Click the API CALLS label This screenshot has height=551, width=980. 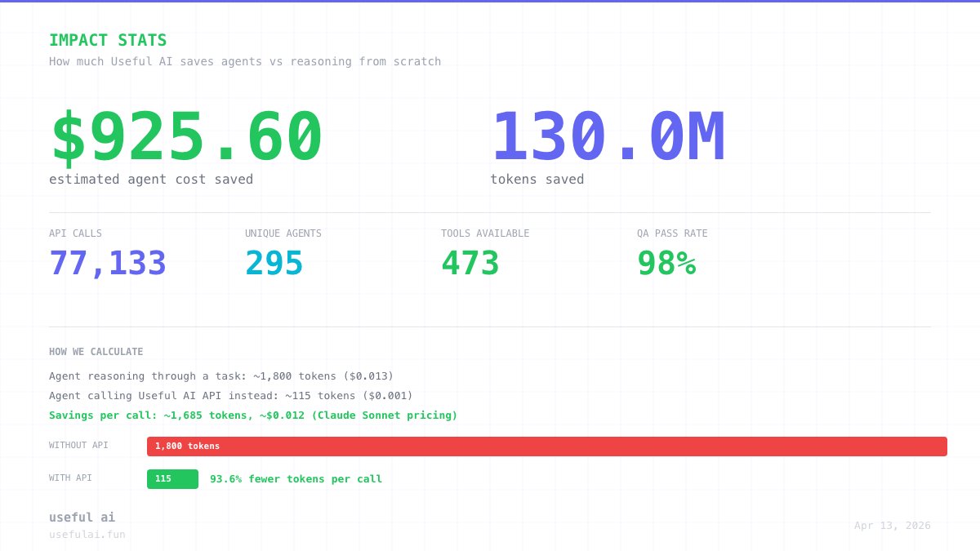(x=75, y=233)
